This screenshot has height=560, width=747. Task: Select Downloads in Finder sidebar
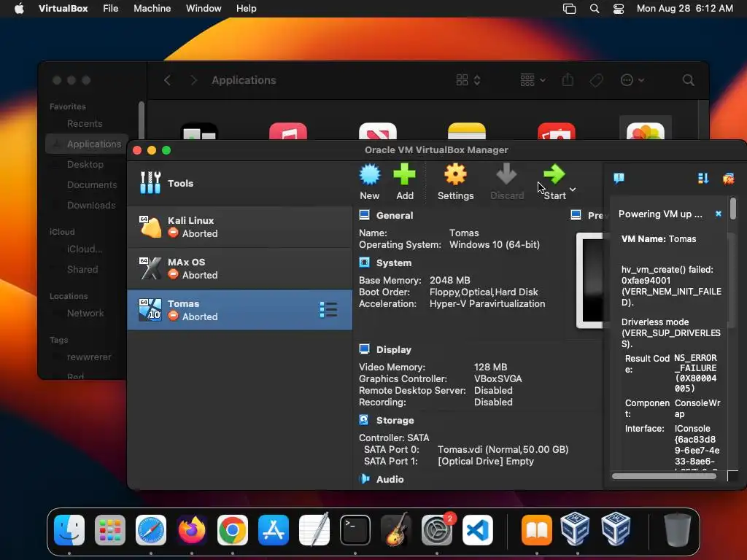(x=91, y=205)
